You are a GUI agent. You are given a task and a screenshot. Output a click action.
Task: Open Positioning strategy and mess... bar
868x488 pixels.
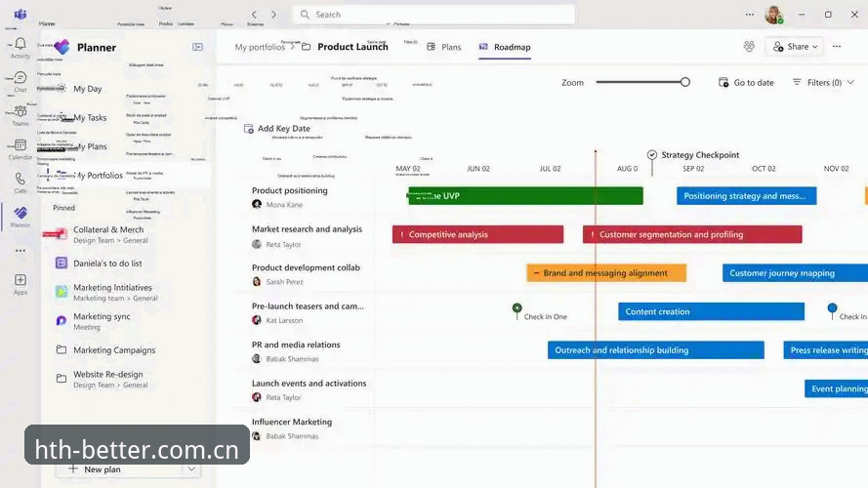tap(746, 196)
